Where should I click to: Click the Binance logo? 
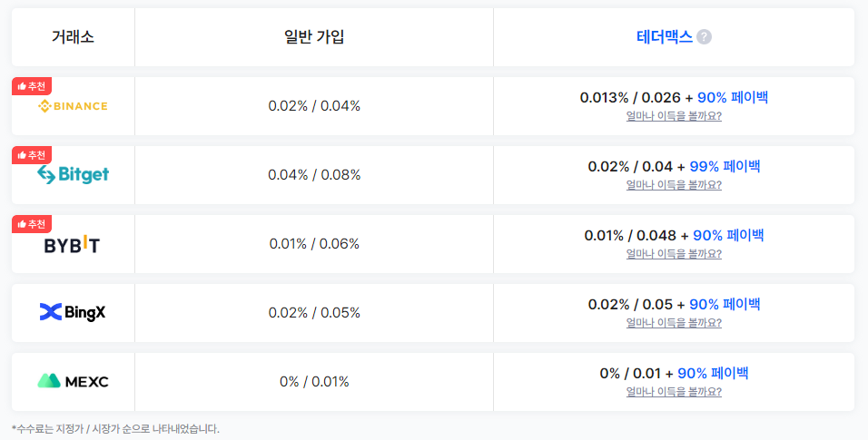(73, 106)
